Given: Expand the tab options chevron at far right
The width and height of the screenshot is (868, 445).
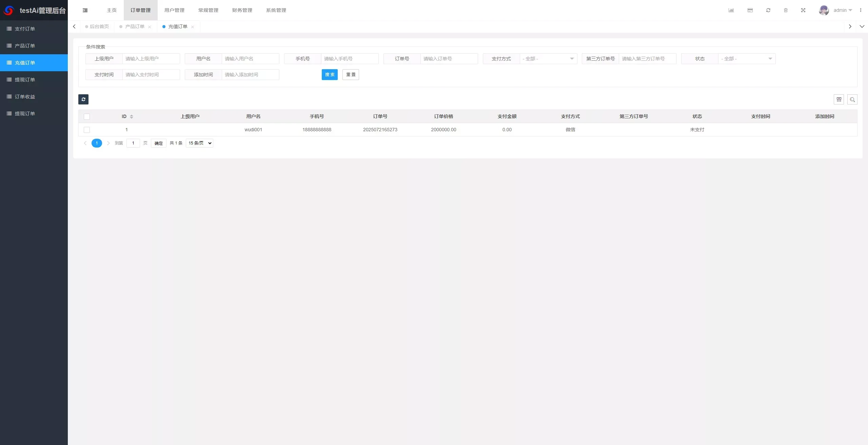Looking at the screenshot, I should 862,26.
